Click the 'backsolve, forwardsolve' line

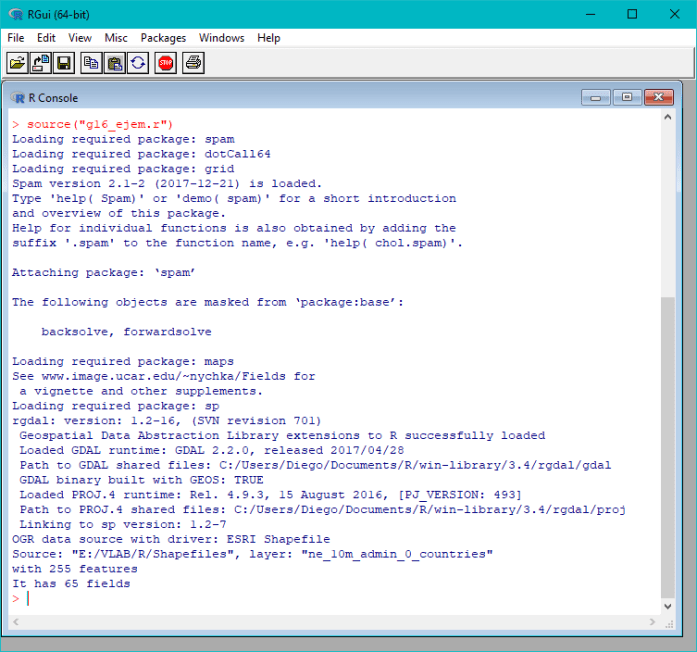tap(126, 332)
